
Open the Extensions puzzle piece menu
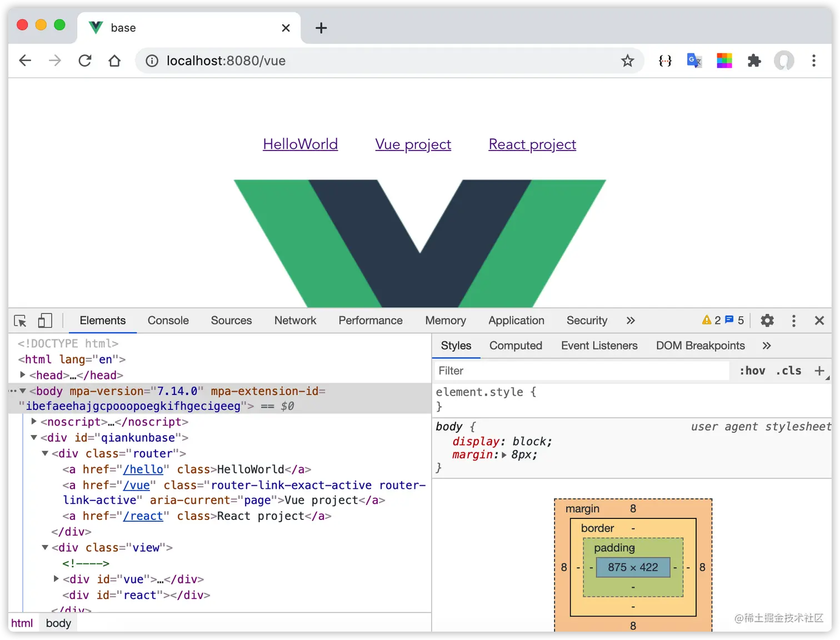tap(754, 61)
